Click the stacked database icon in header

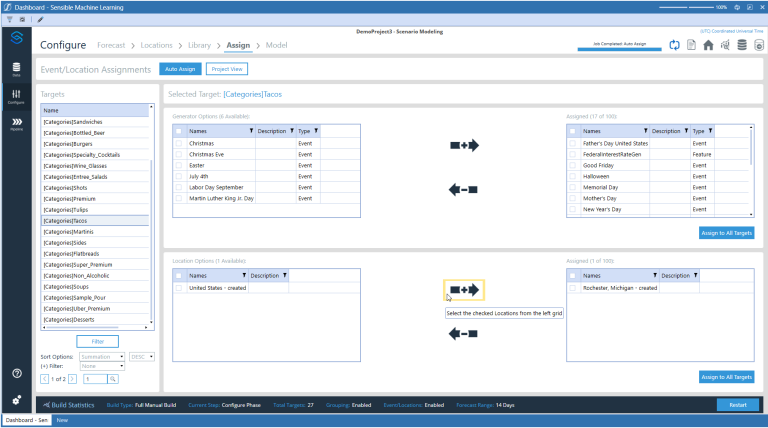(x=742, y=45)
